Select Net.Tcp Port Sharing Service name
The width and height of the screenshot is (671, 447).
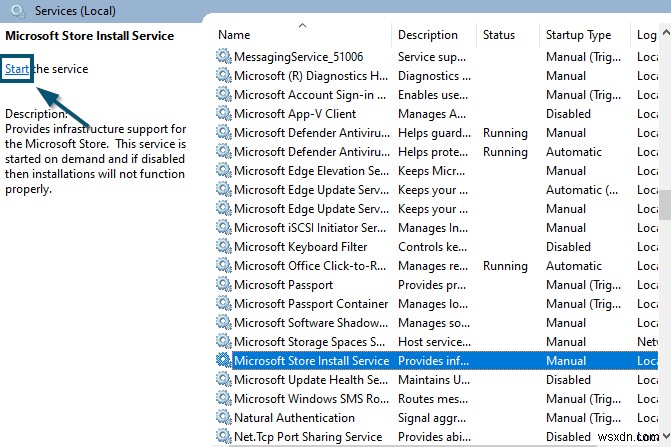(308, 436)
